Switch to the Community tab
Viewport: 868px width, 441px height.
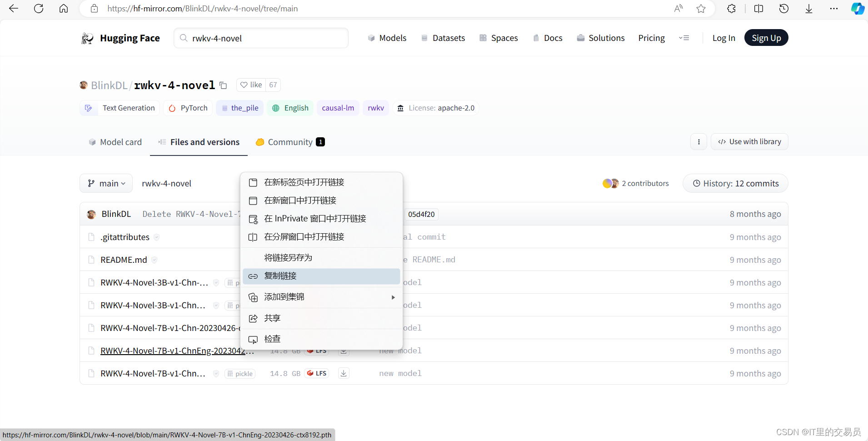click(289, 142)
